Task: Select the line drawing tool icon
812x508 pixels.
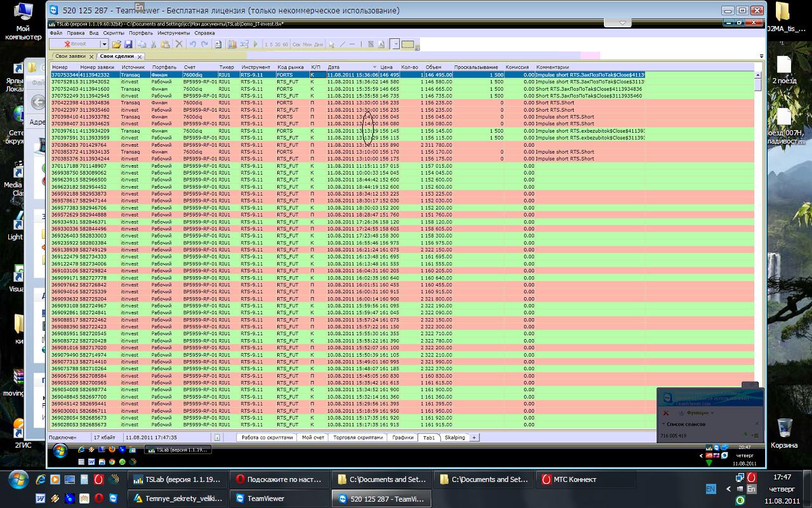Action: click(343, 44)
